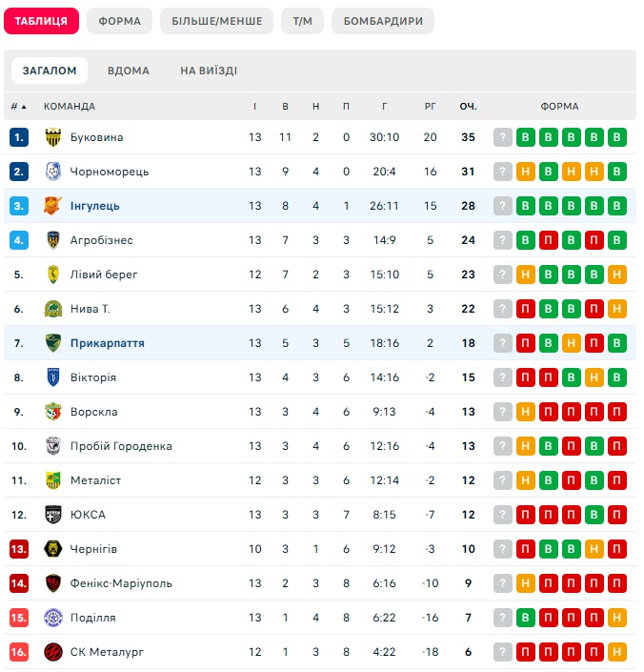Select the ВДОМА home filter
The width and height of the screenshot is (644, 672).
[129, 71]
